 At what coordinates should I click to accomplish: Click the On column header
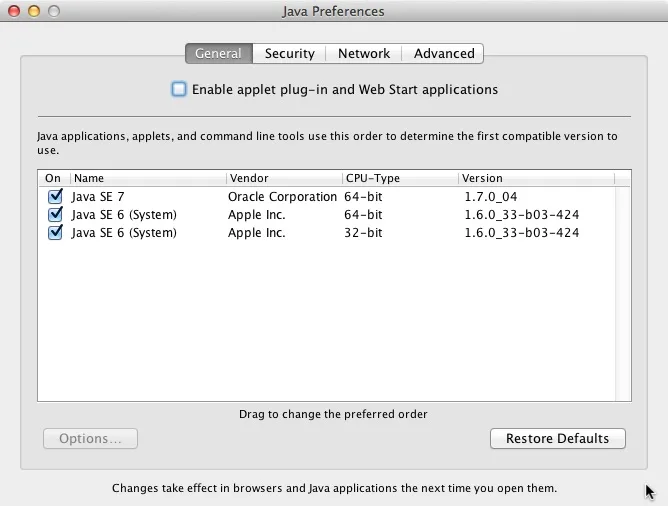[54, 178]
